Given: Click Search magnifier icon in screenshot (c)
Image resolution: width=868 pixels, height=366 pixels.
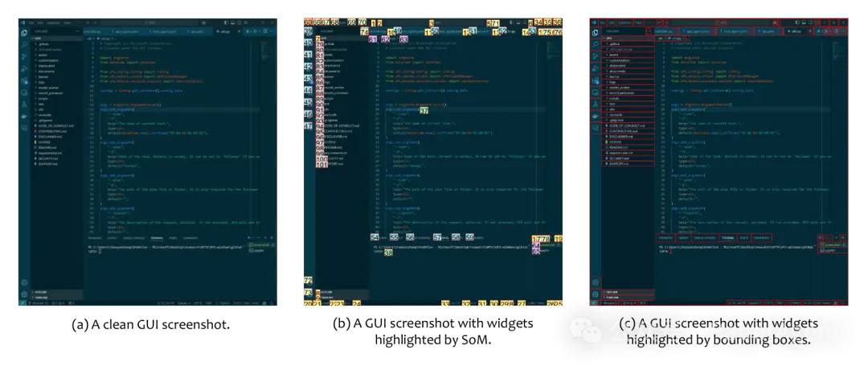Looking at the screenshot, I should [x=595, y=45].
